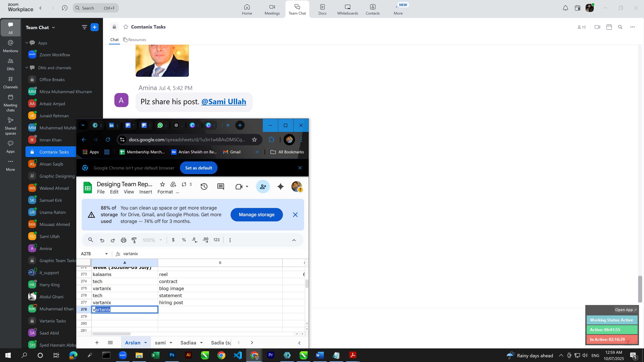Click the new chat plus button in Team Chat
Viewport: 644px width, 362px height.
pos(94,27)
